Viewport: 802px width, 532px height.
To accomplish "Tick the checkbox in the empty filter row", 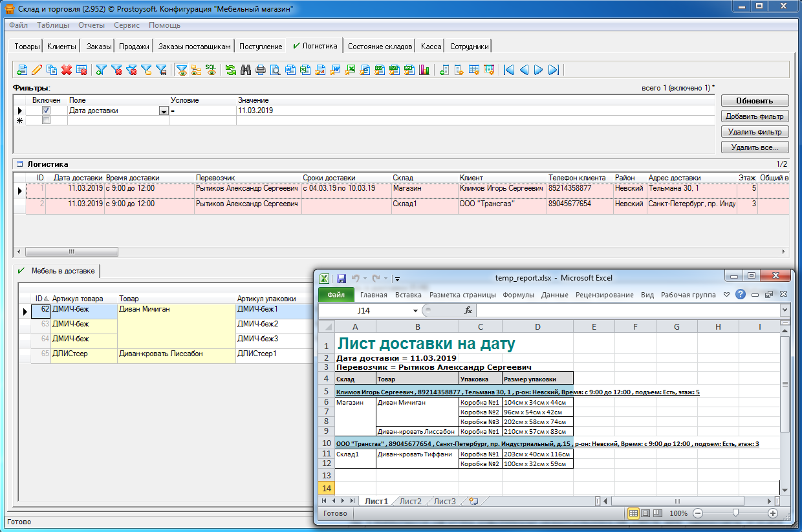I will click(x=46, y=120).
